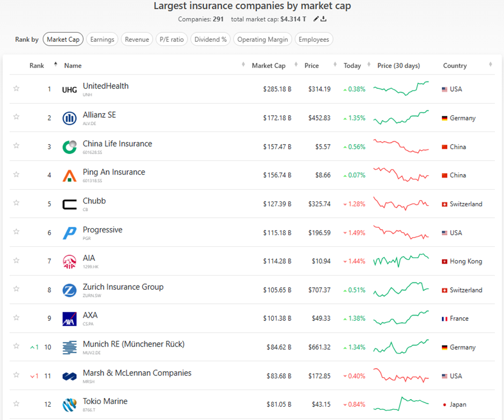Star UnitedHealth as a favorite
This screenshot has width=504, height=420.
pos(16,89)
